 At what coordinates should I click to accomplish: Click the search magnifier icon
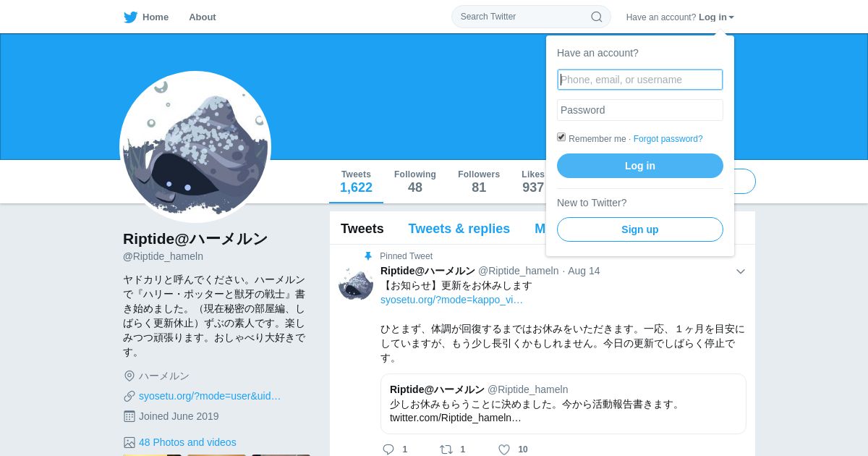tap(597, 17)
